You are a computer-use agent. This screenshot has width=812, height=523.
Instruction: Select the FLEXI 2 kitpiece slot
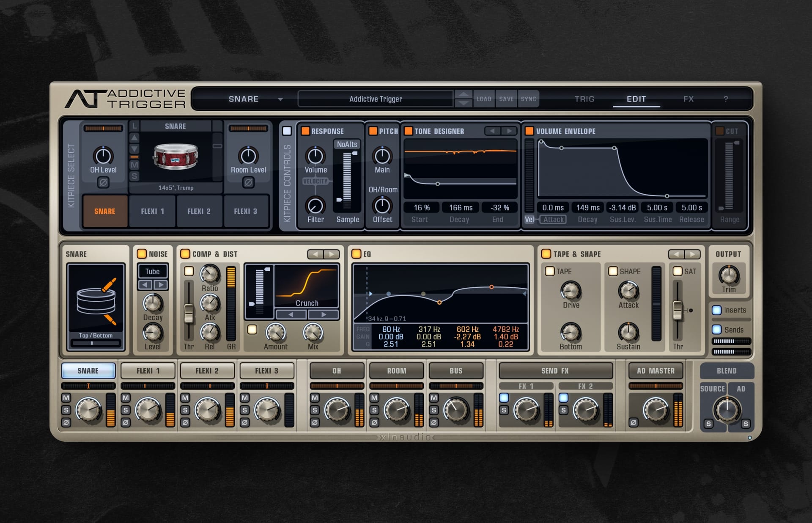pos(199,211)
